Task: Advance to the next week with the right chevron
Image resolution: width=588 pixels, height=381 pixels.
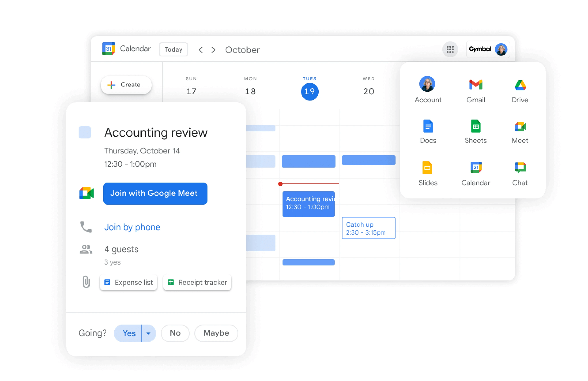Action: (213, 50)
